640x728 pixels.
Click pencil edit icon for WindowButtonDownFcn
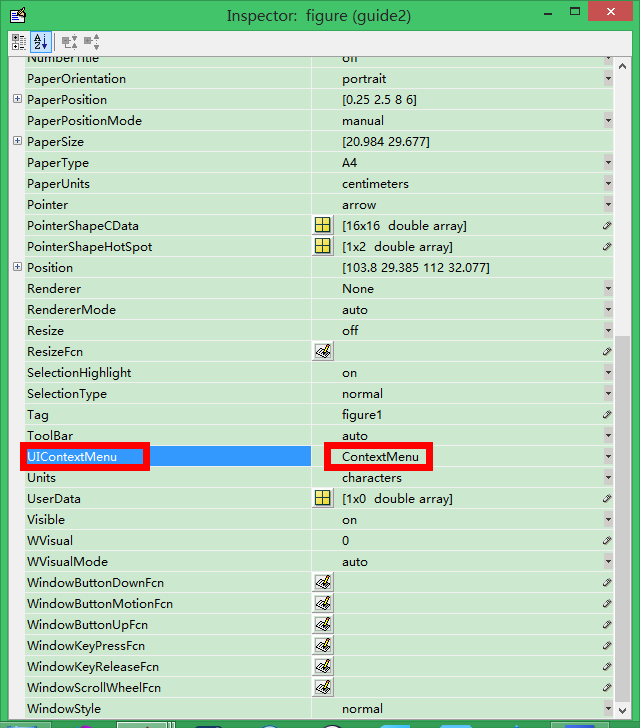point(607,582)
